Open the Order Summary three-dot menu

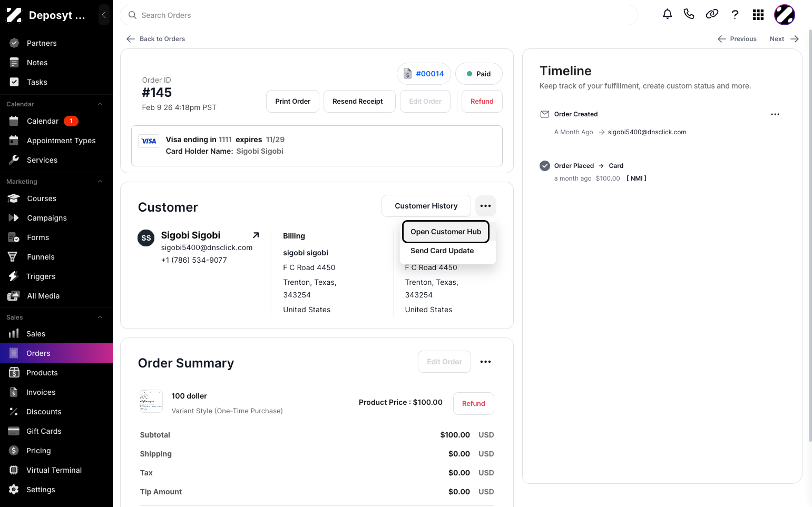coord(486,362)
